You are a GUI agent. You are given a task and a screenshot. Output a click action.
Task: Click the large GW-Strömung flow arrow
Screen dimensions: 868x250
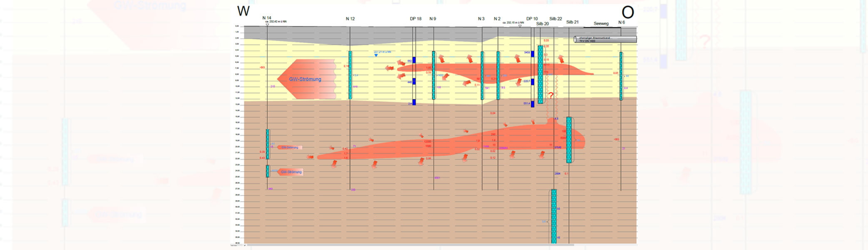point(307,79)
